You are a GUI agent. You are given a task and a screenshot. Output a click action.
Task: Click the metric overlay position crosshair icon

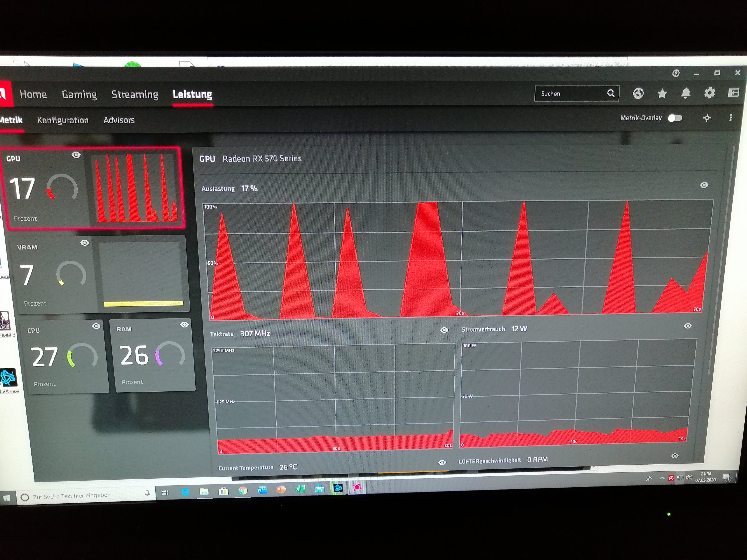click(x=707, y=118)
